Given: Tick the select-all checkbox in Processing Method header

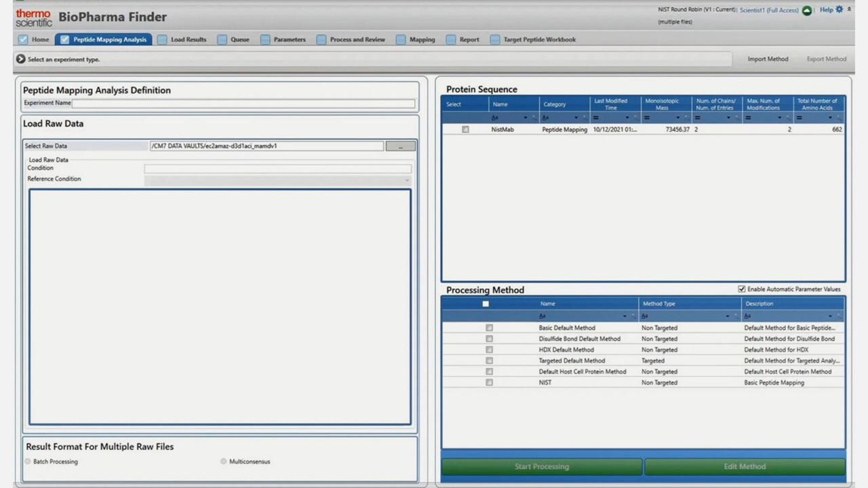Looking at the screenshot, I should [486, 304].
